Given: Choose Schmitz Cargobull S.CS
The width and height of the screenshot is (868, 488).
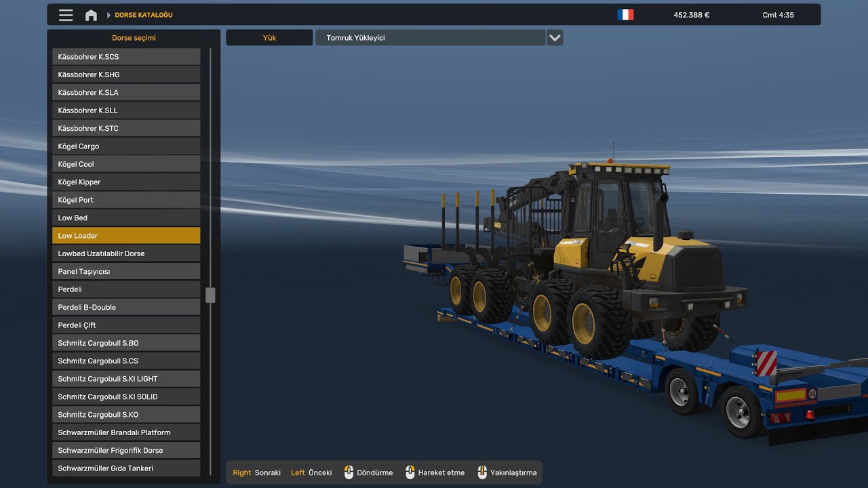Looking at the screenshot, I should click(126, 361).
